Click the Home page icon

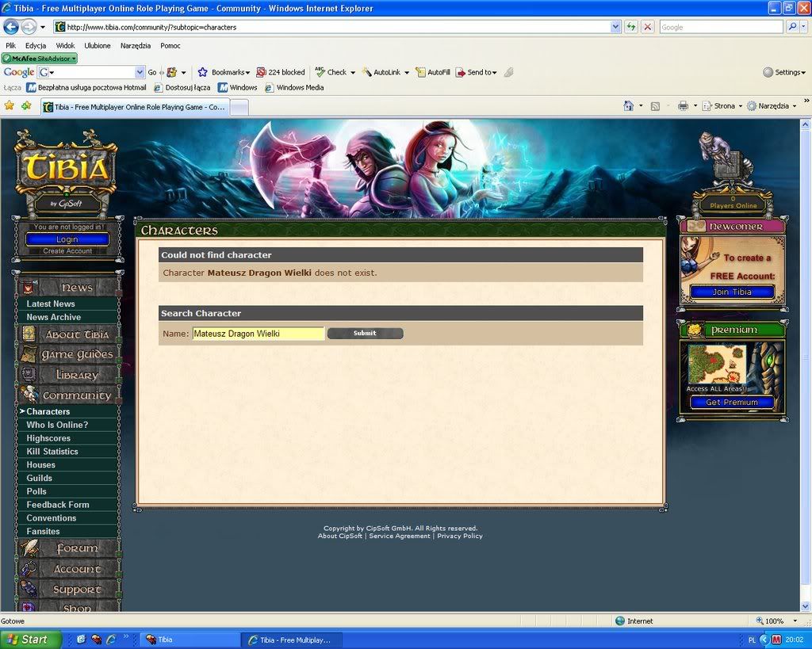point(628,106)
